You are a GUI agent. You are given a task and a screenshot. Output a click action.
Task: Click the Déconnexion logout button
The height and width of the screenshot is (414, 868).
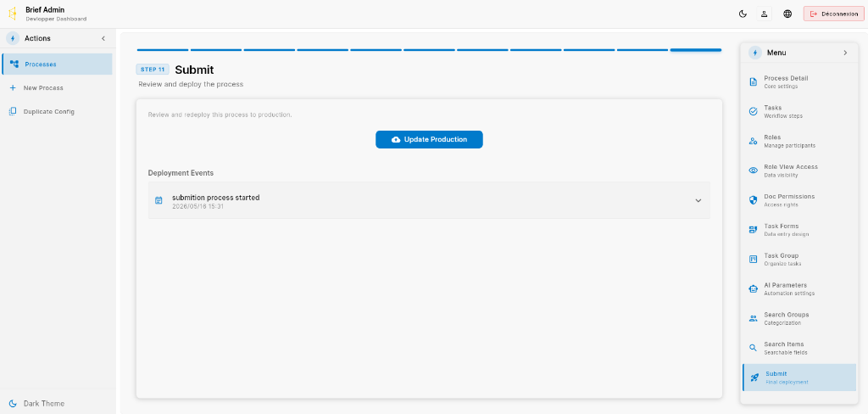tap(834, 14)
